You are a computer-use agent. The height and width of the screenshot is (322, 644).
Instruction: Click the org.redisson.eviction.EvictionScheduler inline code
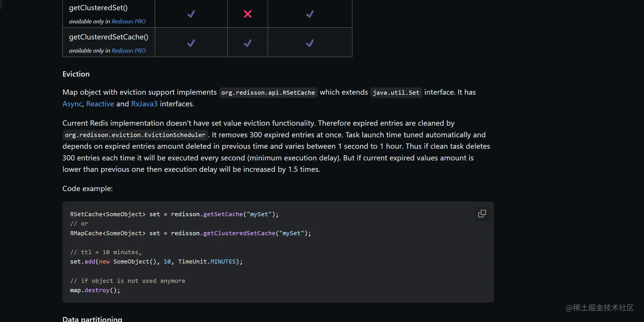135,135
